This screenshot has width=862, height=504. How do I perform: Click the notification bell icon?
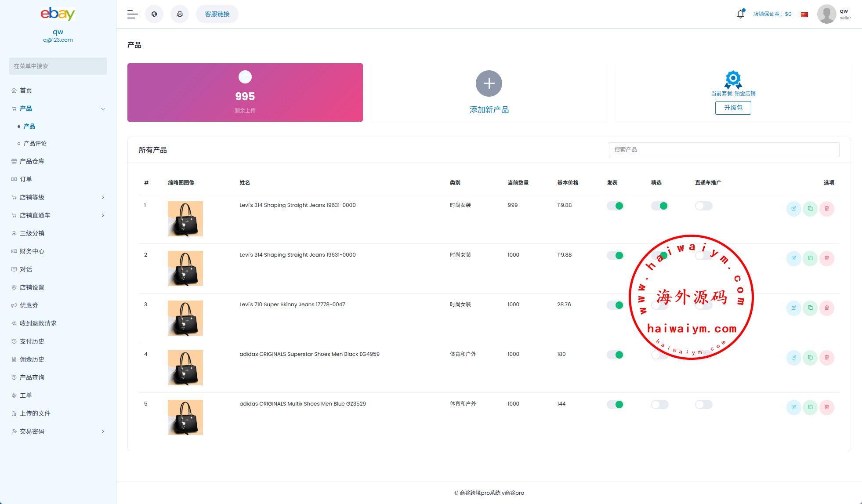[x=740, y=14]
